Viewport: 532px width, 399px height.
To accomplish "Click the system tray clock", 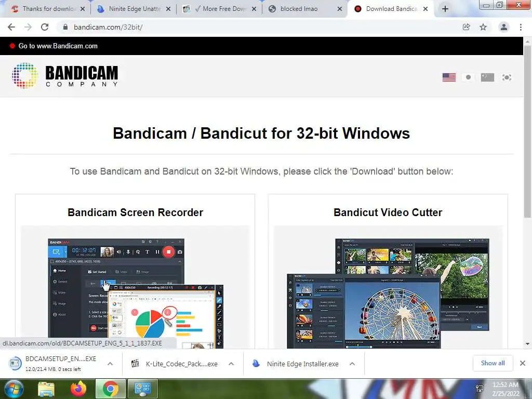I will [506, 389].
